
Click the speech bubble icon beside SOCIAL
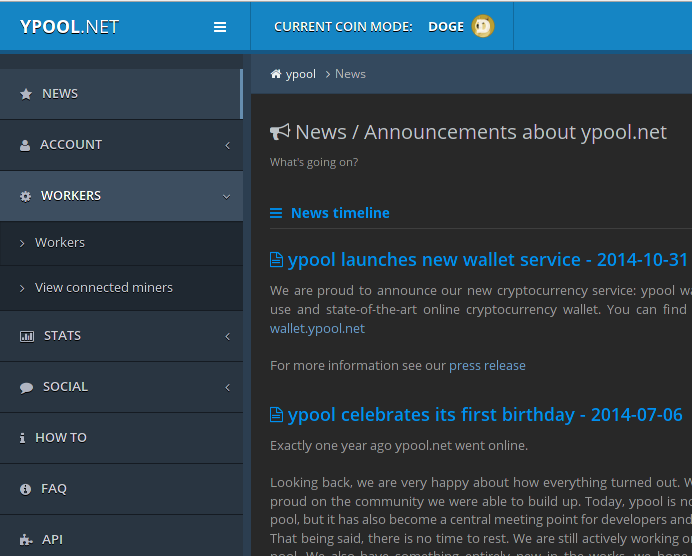[x=26, y=387]
